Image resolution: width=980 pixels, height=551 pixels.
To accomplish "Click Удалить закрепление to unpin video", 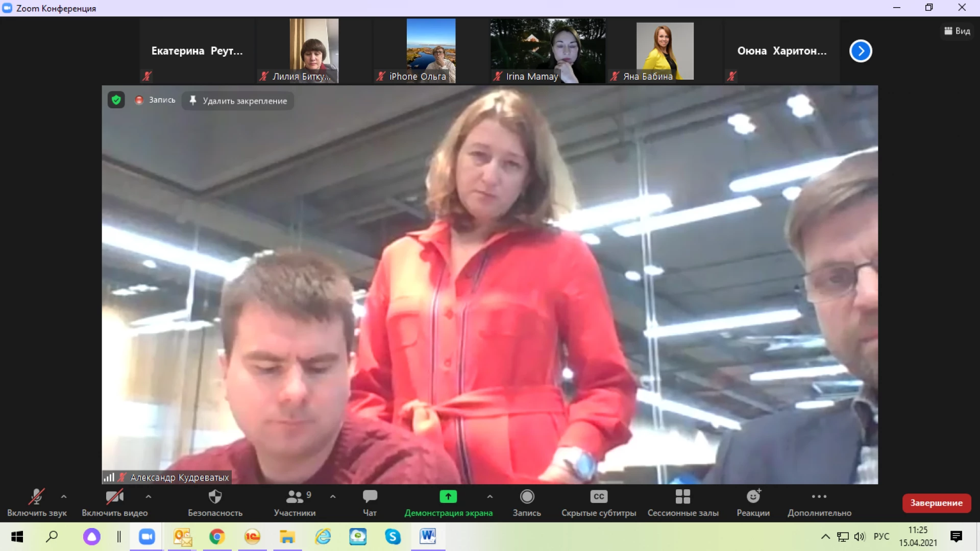I will point(238,101).
